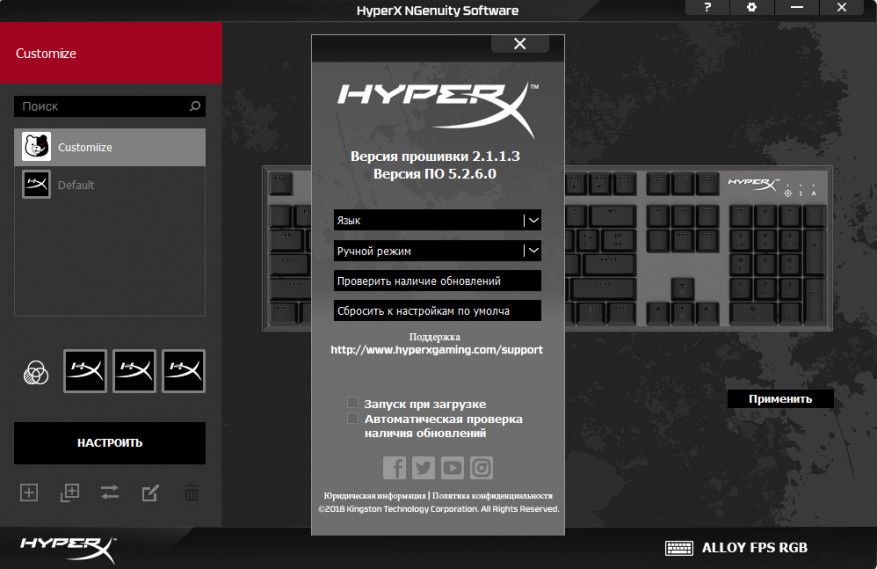
Task: Open the RGB color circles icon
Action: tap(36, 373)
